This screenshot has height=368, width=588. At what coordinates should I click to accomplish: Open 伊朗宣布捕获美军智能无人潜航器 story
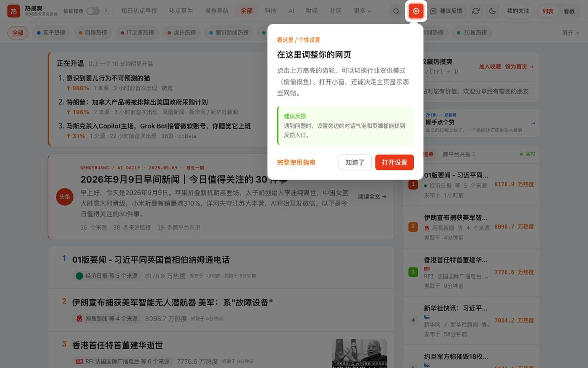[x=173, y=302]
